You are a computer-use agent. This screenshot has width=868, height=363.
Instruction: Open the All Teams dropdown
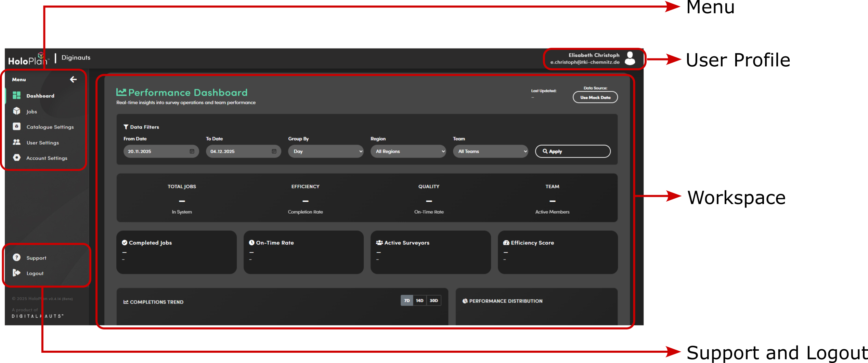(x=491, y=151)
